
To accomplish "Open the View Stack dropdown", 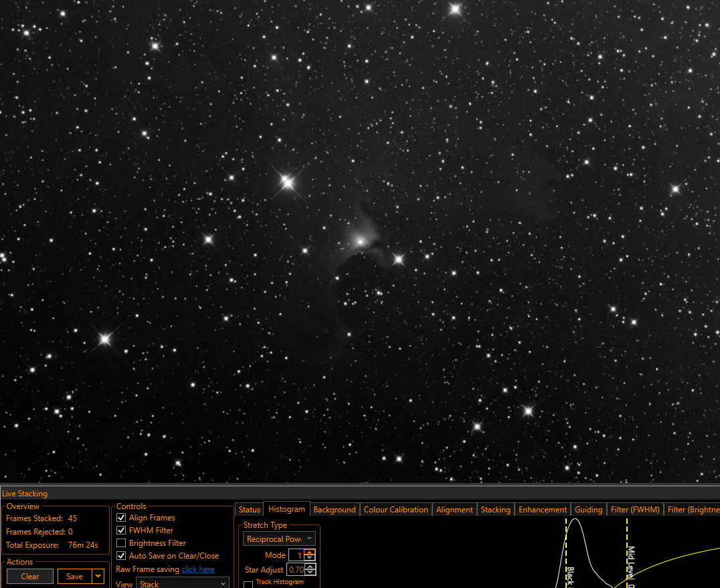I will (182, 583).
